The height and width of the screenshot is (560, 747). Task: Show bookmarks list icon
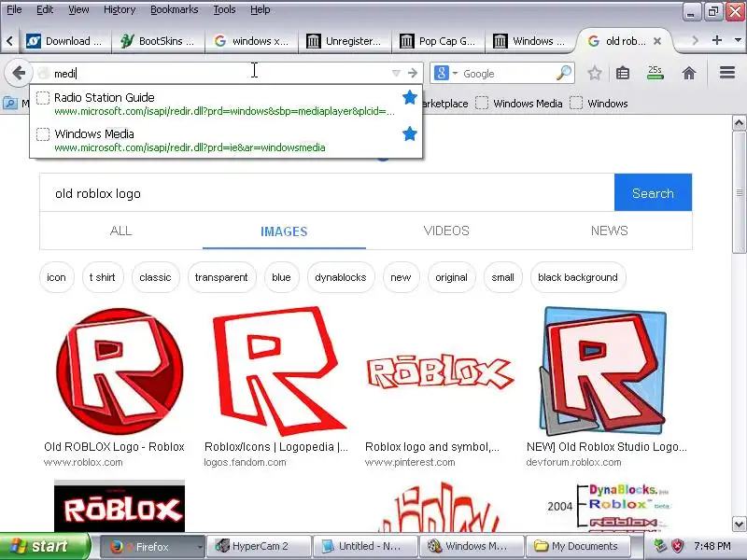[x=623, y=73]
